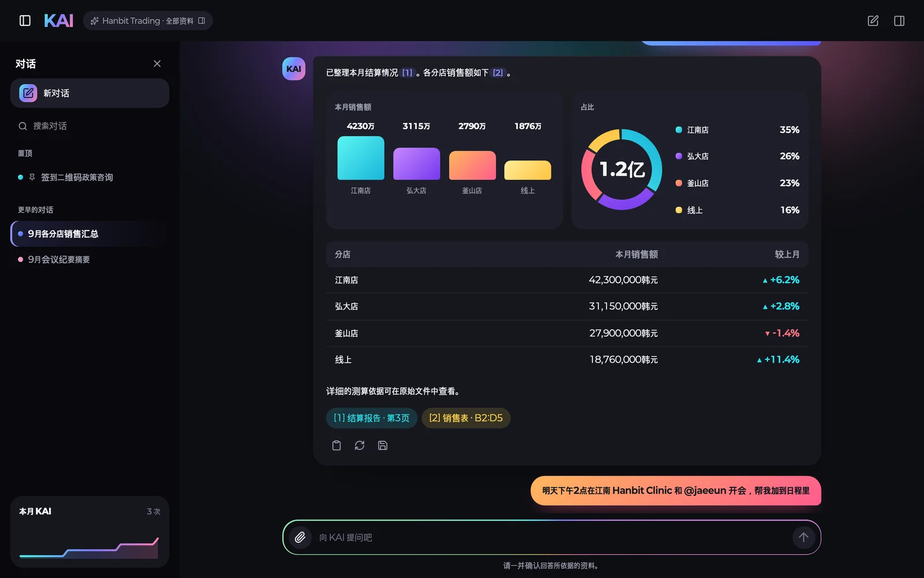The width and height of the screenshot is (924, 578).
Task: Click the KAI avatar beside the reply
Action: (x=293, y=69)
